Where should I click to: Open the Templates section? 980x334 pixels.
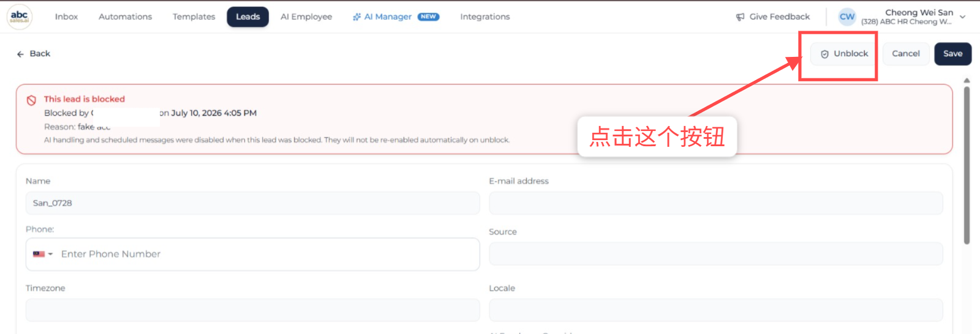pyautogui.click(x=194, y=17)
